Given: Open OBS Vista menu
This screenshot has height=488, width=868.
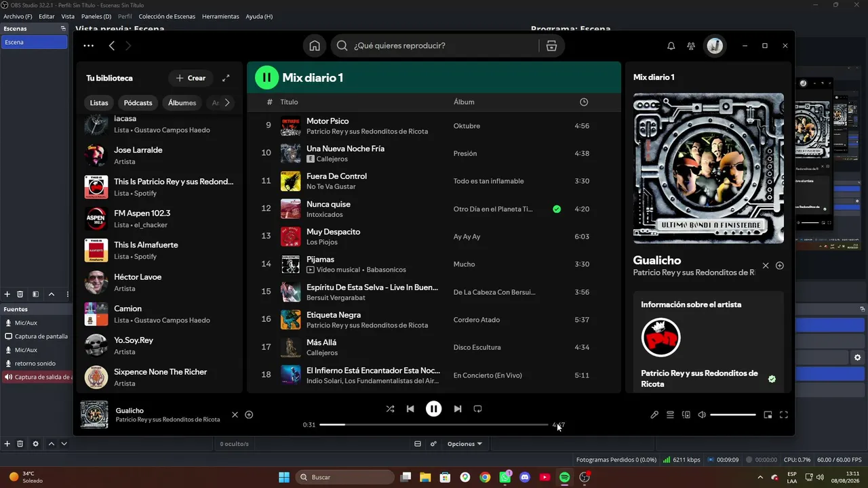Looking at the screenshot, I should [68, 16].
